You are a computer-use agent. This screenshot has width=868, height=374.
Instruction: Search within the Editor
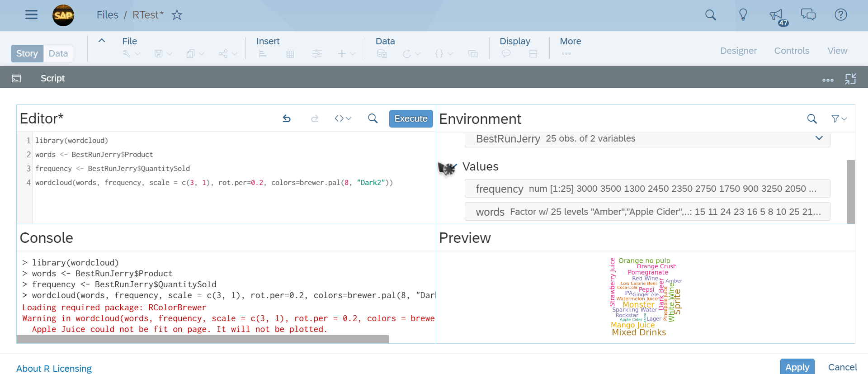[x=373, y=118]
